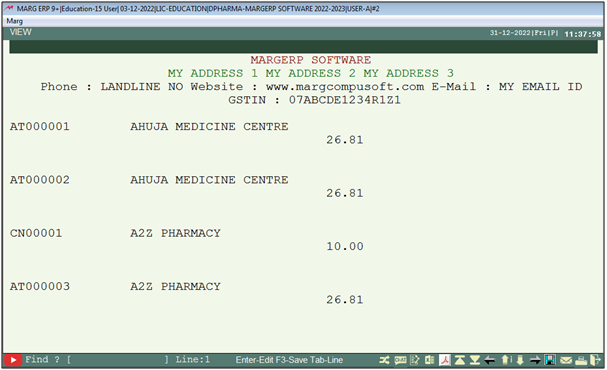Viewport: 607px width, 370px height.
Task: Click AHUJA MEDICINE CENTRE in AT000001 row
Action: pyautogui.click(x=209, y=127)
